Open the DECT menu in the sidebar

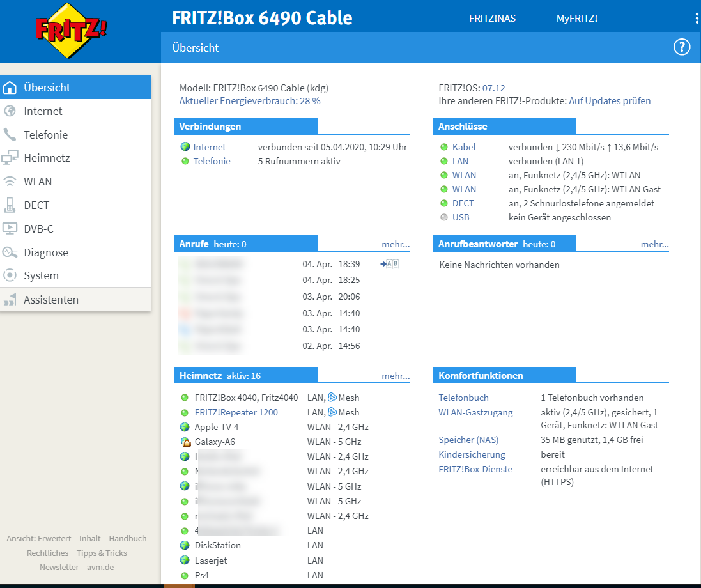coord(75,205)
